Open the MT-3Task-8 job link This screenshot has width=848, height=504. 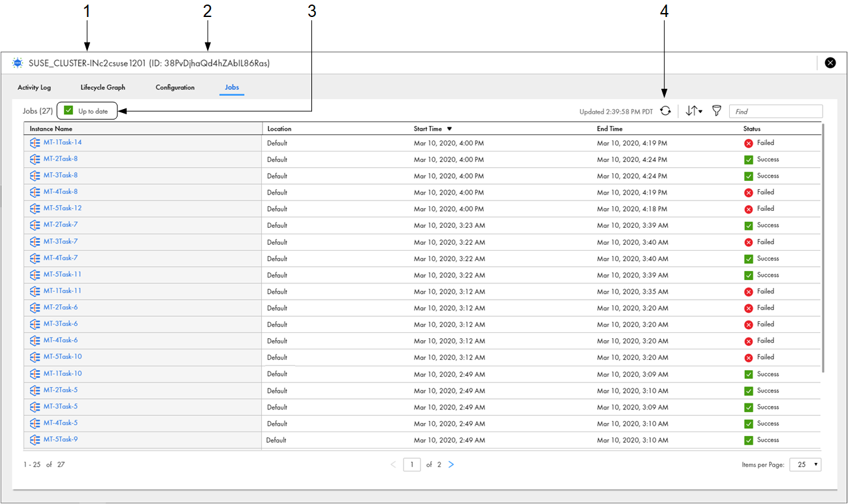[x=61, y=175]
